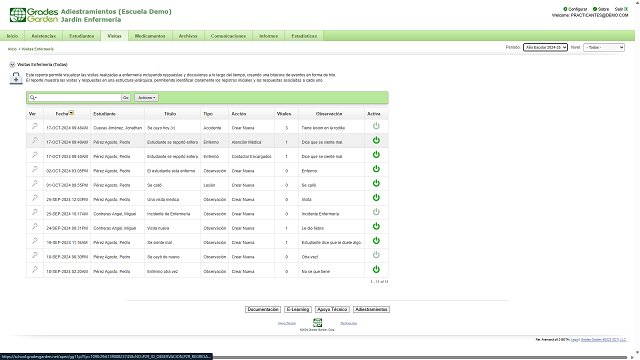Click the green Sobre bullet icon

(595, 9)
